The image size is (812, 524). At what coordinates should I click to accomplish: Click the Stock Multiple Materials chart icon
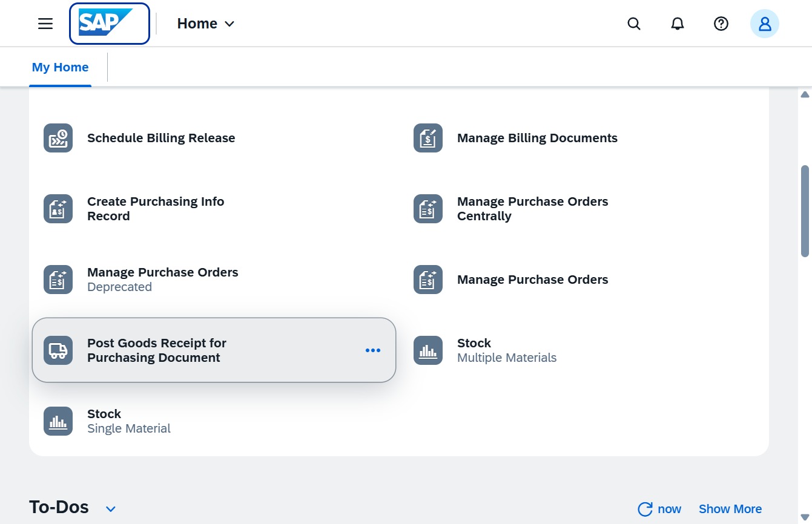point(428,350)
